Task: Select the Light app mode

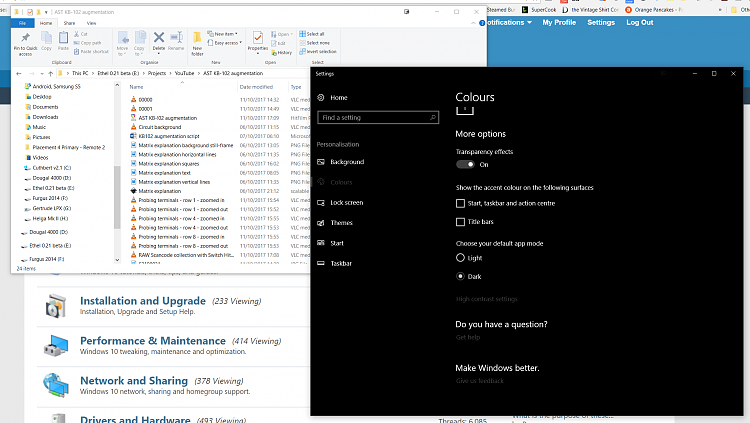Action: pyautogui.click(x=460, y=257)
